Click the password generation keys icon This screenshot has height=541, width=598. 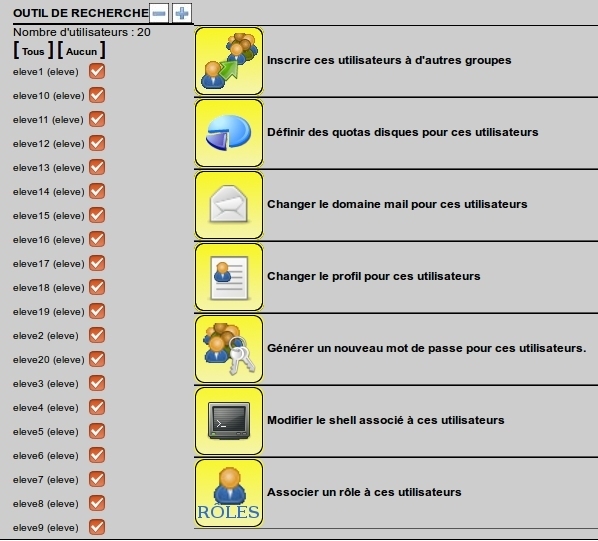(x=229, y=349)
